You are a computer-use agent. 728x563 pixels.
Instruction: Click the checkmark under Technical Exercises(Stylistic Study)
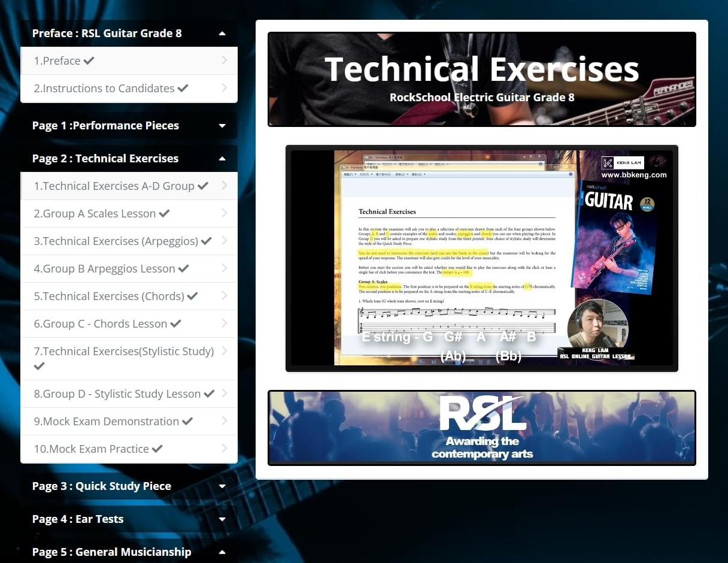pos(40,366)
